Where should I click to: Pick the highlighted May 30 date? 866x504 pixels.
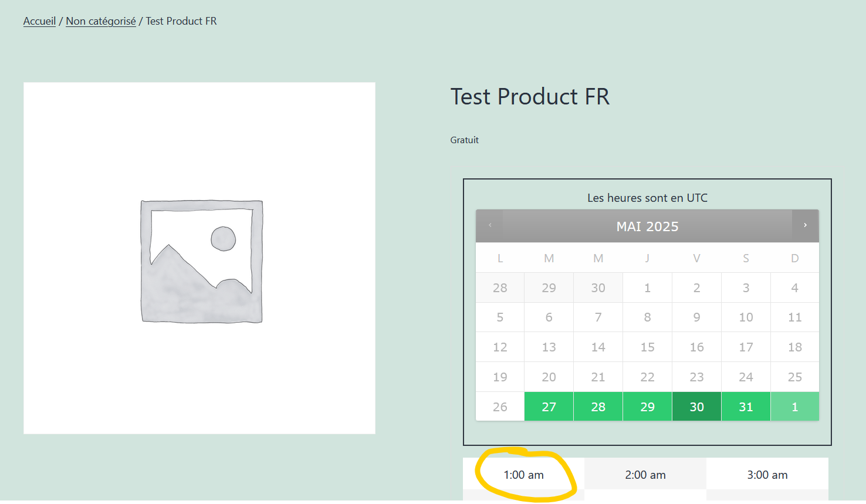click(x=696, y=407)
